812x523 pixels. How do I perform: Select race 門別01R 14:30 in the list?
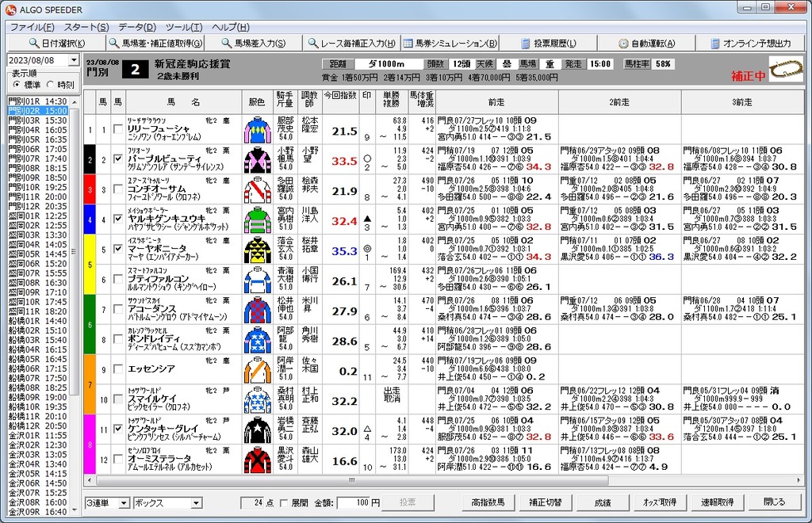click(38, 101)
